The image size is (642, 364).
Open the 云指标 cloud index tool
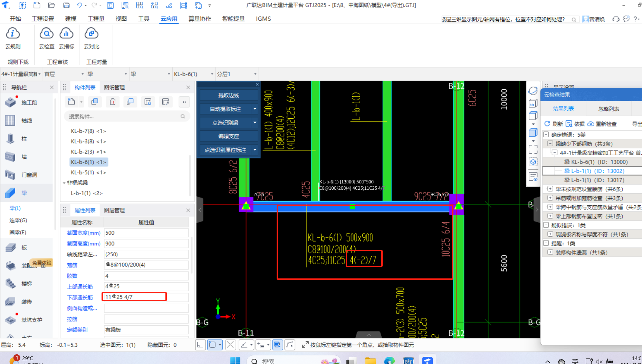[x=66, y=38]
